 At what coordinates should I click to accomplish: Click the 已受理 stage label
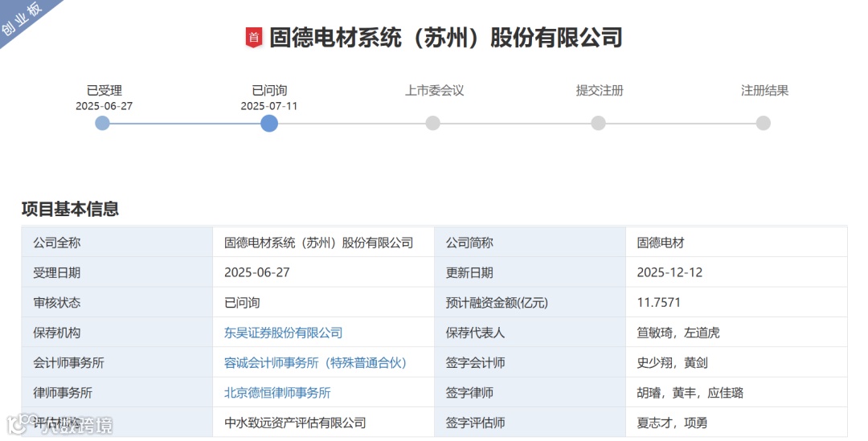(x=104, y=90)
